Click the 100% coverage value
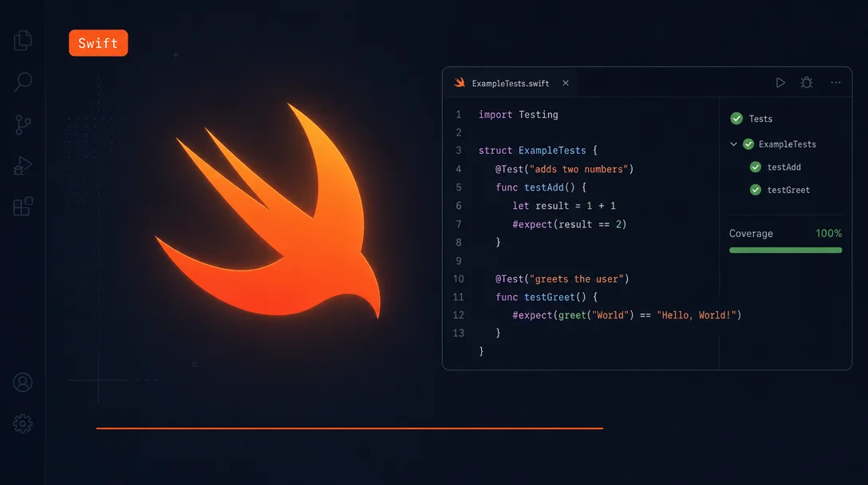The width and height of the screenshot is (868, 485). point(829,234)
